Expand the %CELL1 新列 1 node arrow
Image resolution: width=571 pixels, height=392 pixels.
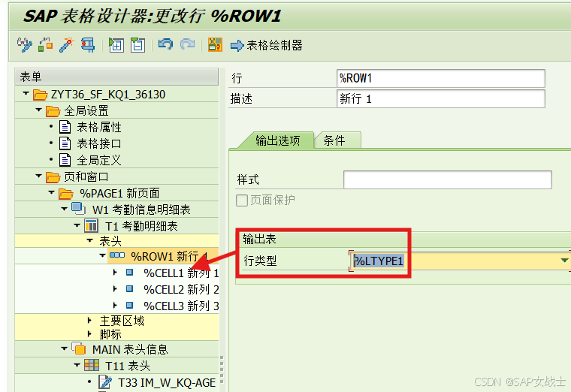pos(115,273)
